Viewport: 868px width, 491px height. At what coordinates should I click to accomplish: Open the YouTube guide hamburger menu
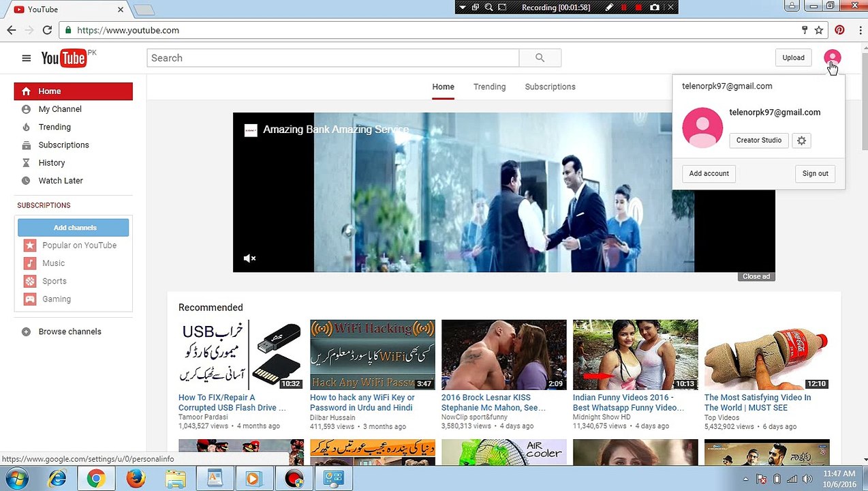27,58
